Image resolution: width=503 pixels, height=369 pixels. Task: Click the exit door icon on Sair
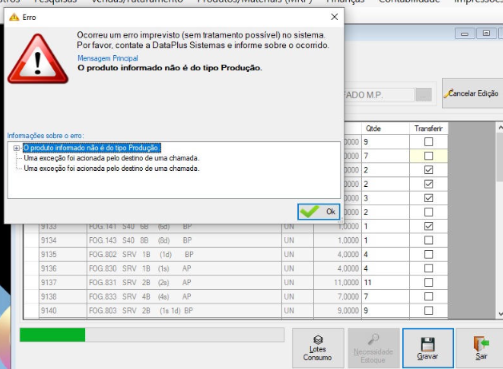pyautogui.click(x=481, y=344)
